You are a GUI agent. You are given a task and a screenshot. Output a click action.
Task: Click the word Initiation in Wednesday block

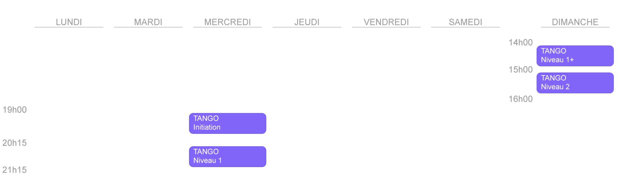tap(207, 128)
